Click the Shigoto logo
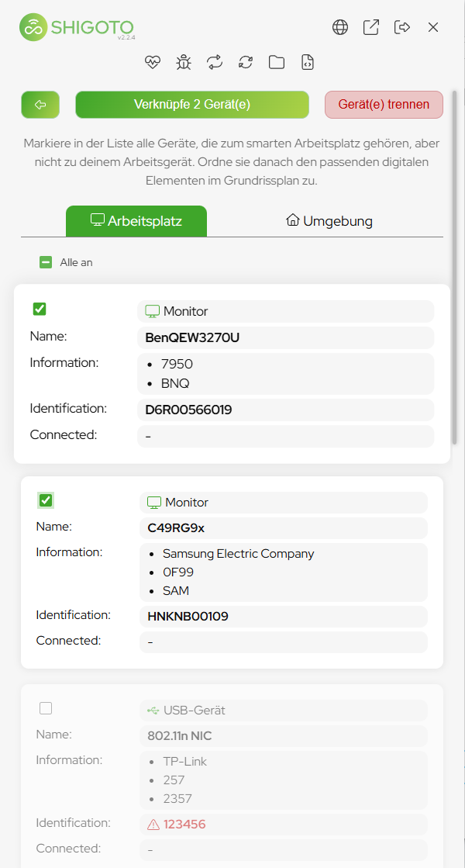The image size is (465, 868). click(76, 26)
